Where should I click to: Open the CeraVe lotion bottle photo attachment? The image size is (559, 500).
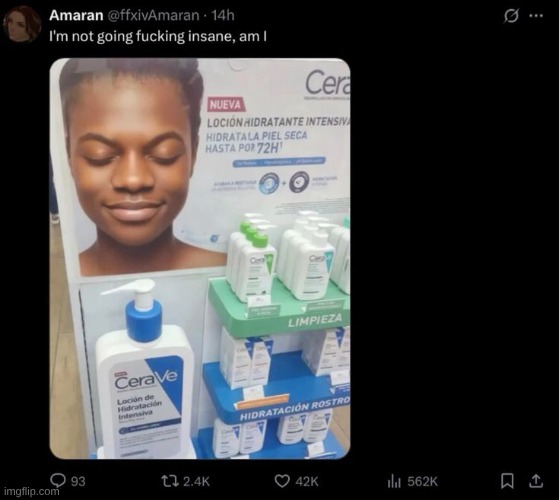click(200, 258)
